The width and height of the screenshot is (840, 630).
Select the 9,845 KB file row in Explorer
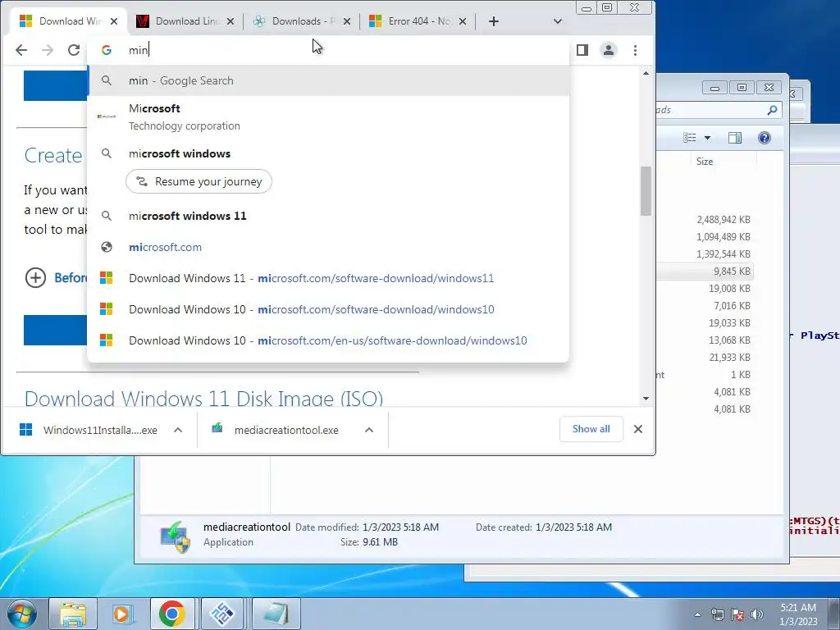point(705,272)
